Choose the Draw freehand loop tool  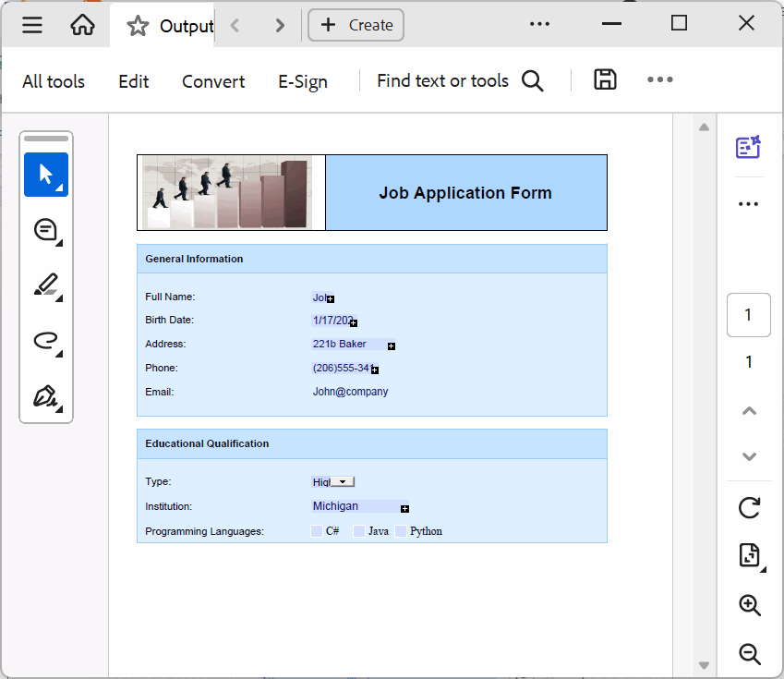(46, 341)
